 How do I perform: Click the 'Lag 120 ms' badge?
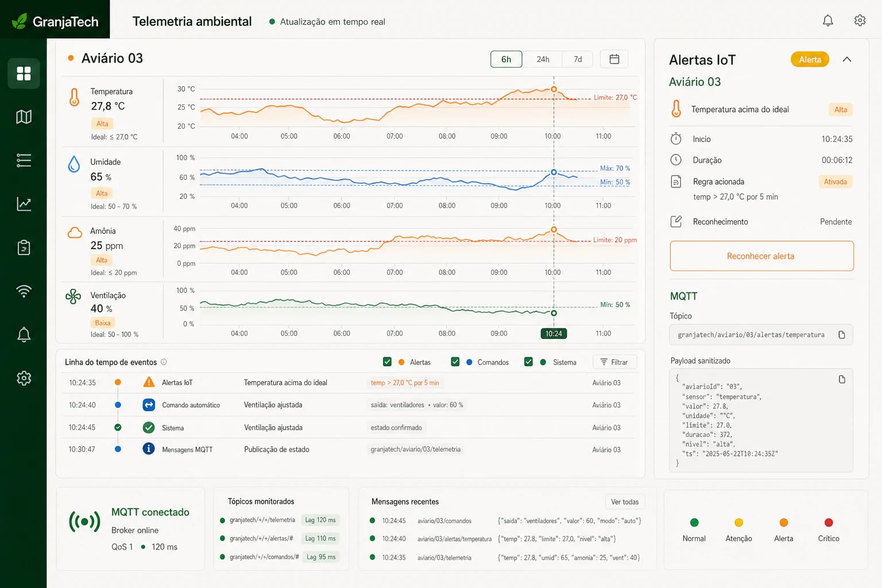click(320, 520)
